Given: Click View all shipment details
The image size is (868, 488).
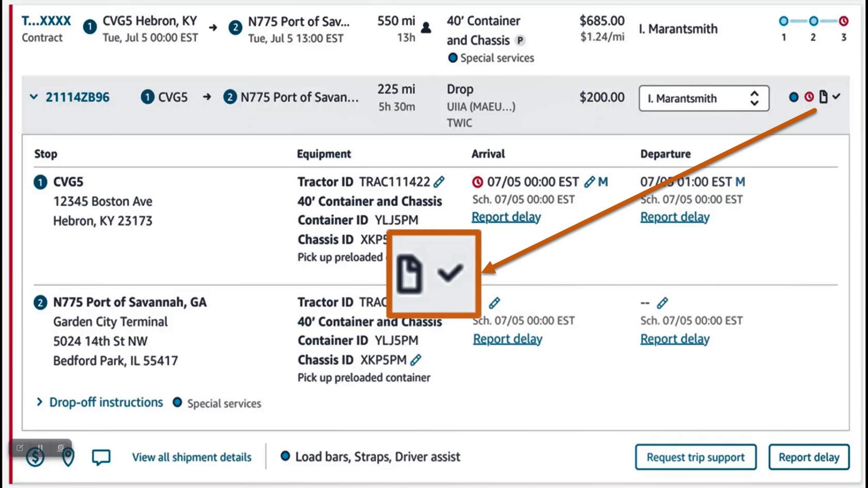Looking at the screenshot, I should [192, 457].
